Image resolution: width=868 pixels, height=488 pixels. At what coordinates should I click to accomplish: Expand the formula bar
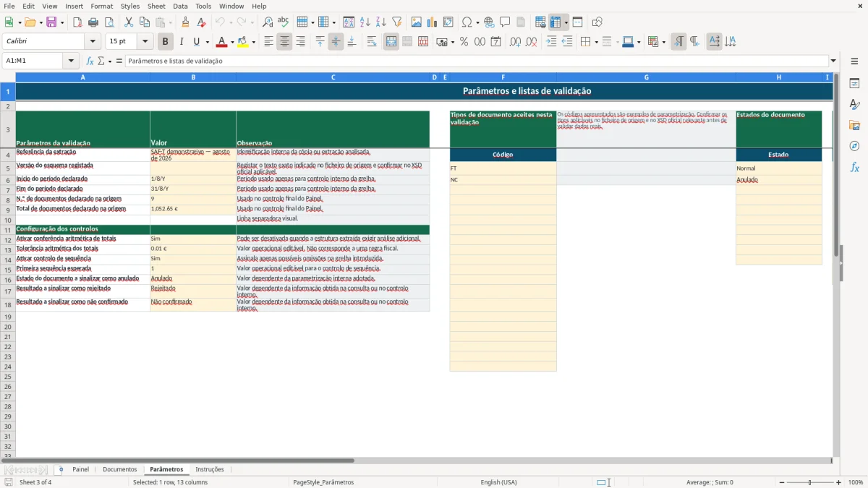point(833,61)
